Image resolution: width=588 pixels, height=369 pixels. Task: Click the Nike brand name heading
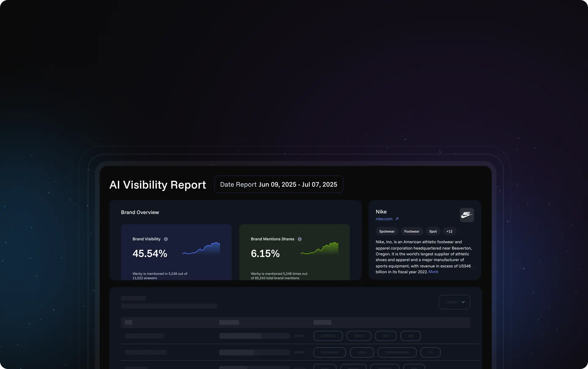(381, 212)
